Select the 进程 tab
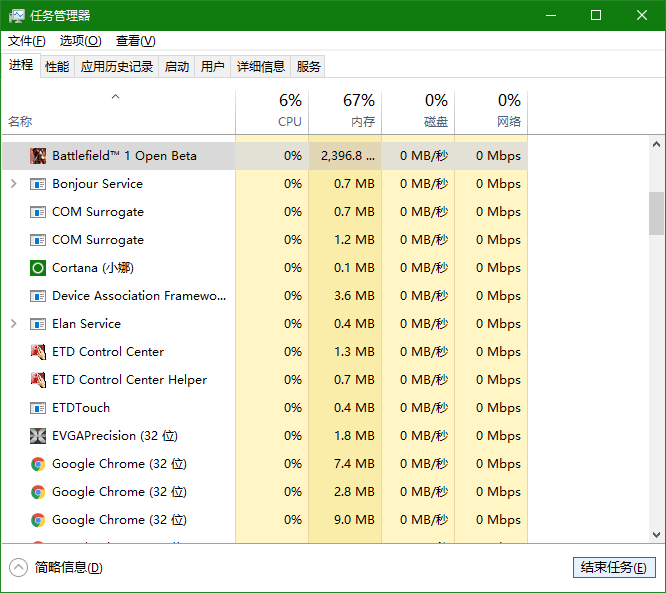 click(21, 65)
